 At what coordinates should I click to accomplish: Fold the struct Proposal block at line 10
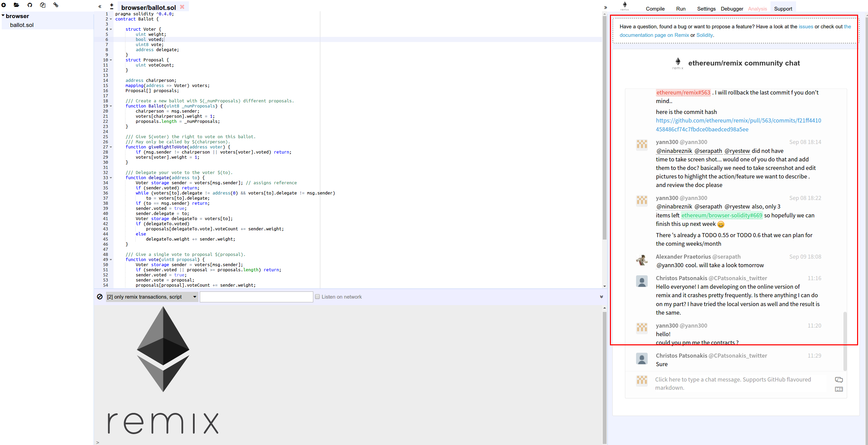point(111,60)
